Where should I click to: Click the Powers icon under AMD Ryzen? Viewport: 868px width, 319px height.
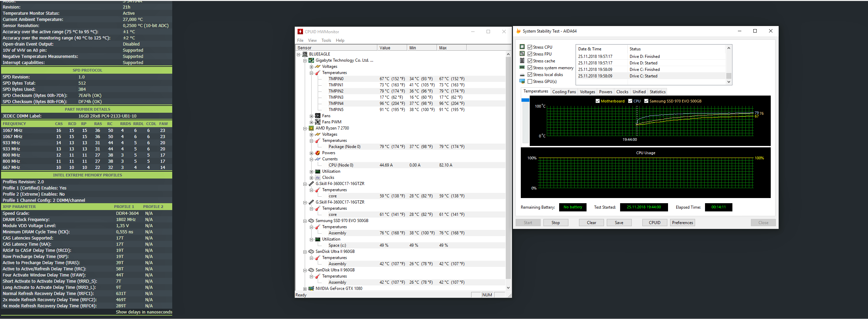click(x=318, y=153)
